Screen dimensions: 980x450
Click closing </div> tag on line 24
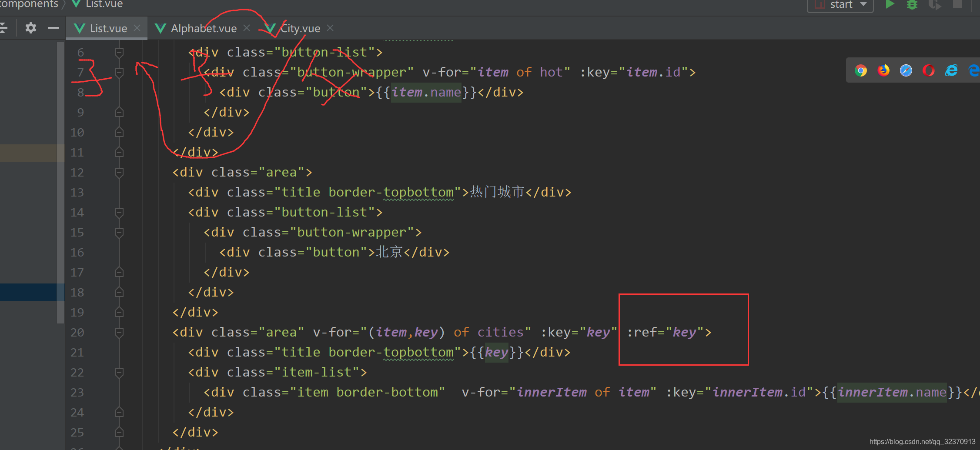click(x=211, y=412)
